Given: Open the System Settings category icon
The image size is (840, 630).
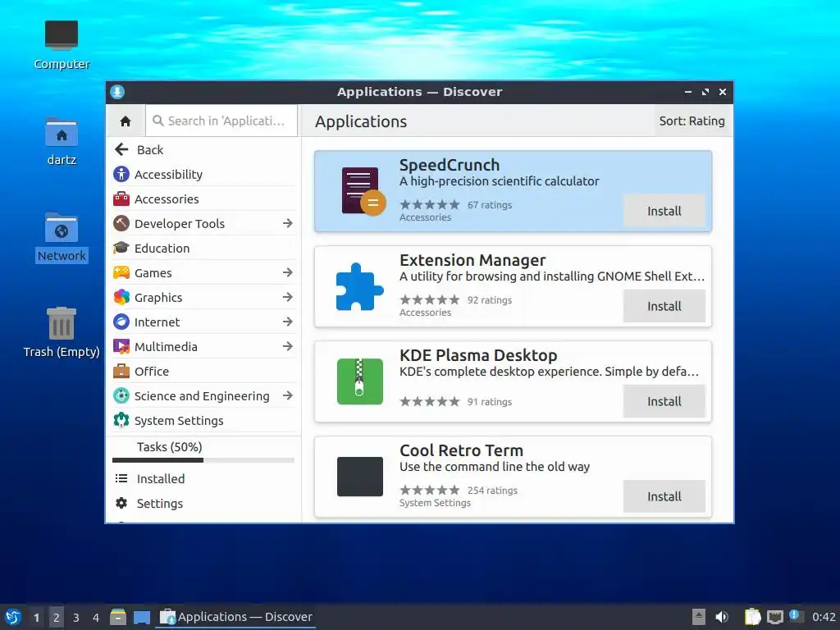Looking at the screenshot, I should (121, 421).
